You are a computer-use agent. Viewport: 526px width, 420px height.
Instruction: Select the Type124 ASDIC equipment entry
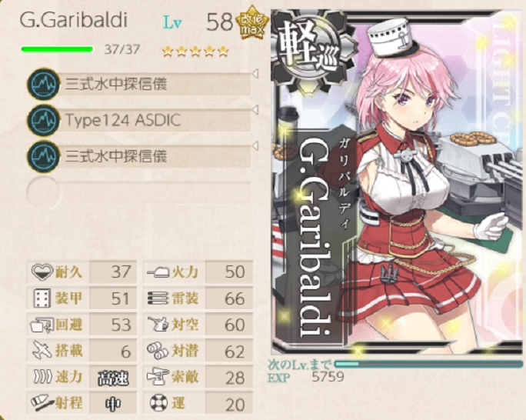pyautogui.click(x=139, y=120)
